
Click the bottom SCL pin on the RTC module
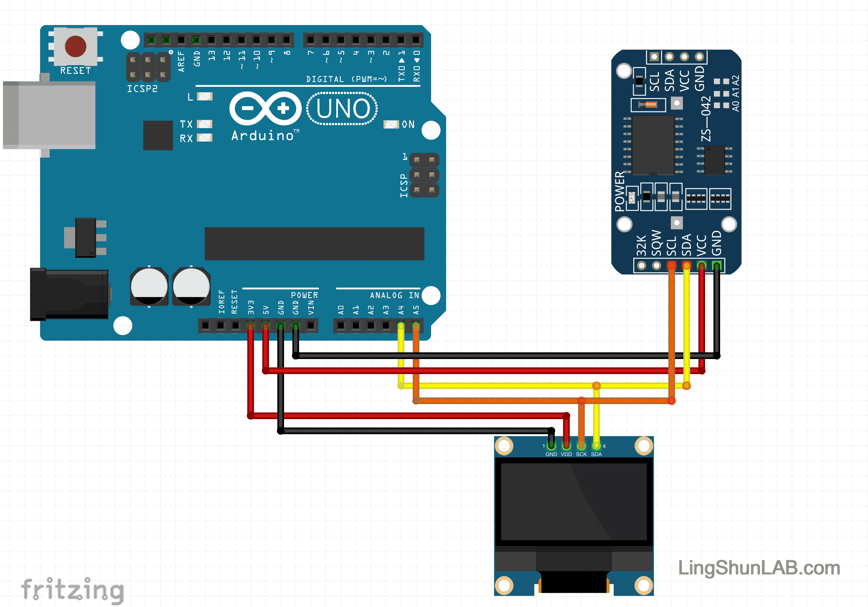click(x=672, y=266)
